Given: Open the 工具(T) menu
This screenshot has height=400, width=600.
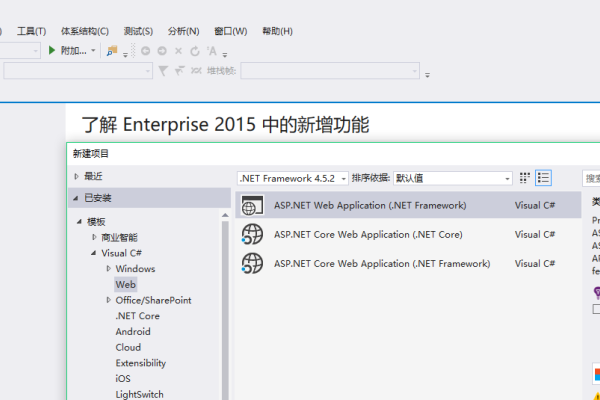Looking at the screenshot, I should click(33, 31).
